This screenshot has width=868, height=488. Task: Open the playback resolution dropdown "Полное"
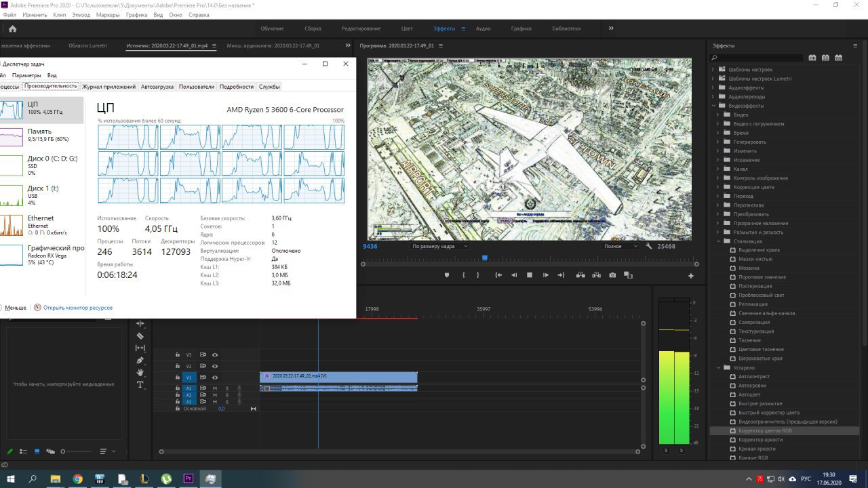(x=621, y=246)
